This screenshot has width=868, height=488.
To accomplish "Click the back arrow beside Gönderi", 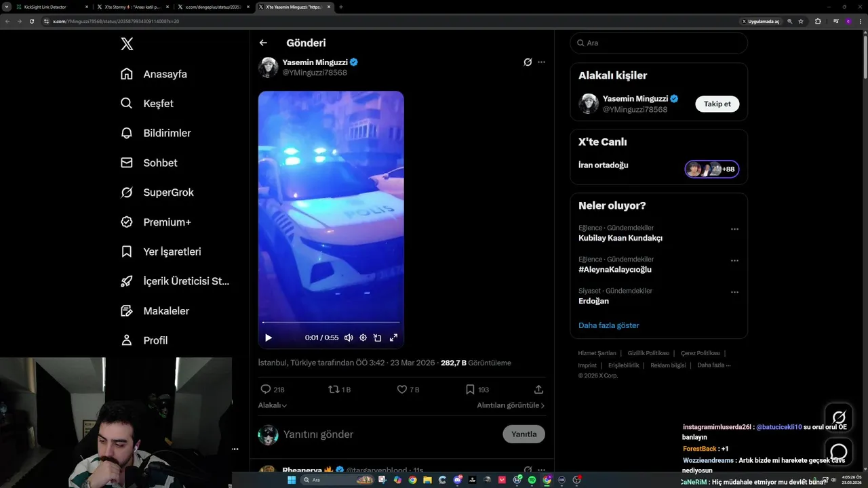I will coord(263,43).
